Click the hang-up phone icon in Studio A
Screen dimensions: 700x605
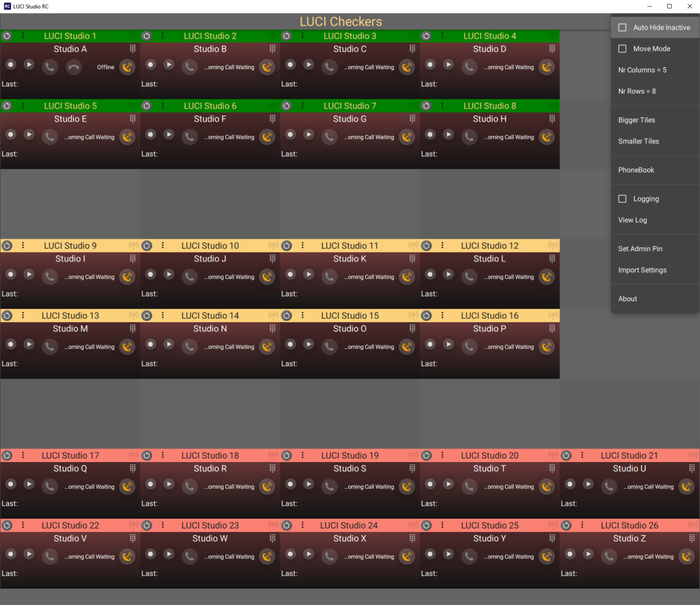click(x=73, y=67)
